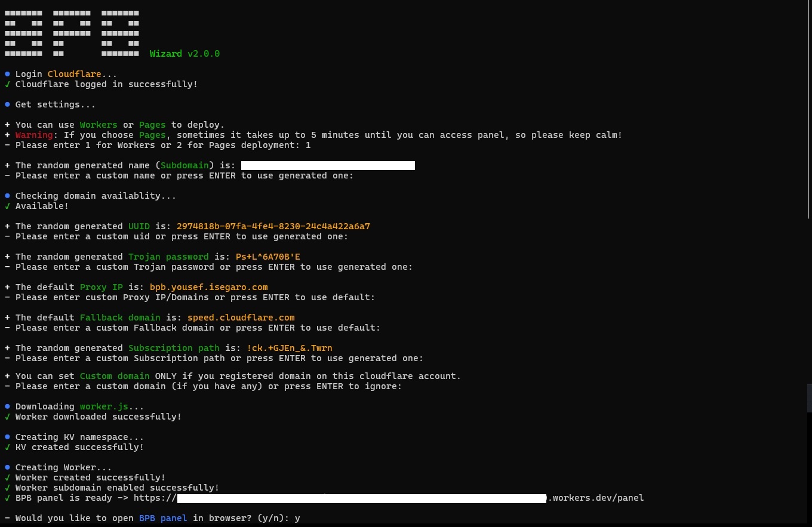This screenshot has height=527, width=812.
Task: Click the blue dot beside "Get settings"
Action: [x=7, y=104]
